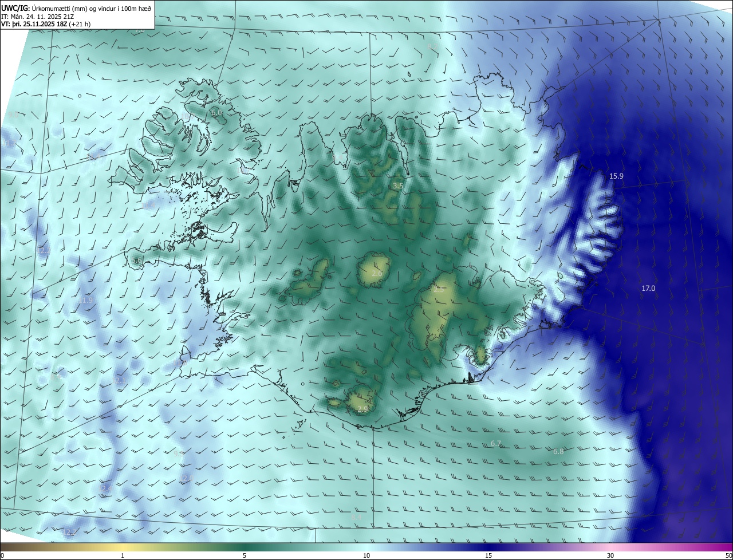The image size is (733, 560).
Task: Click the color scale tick labeled 50
Action: pos(728,555)
